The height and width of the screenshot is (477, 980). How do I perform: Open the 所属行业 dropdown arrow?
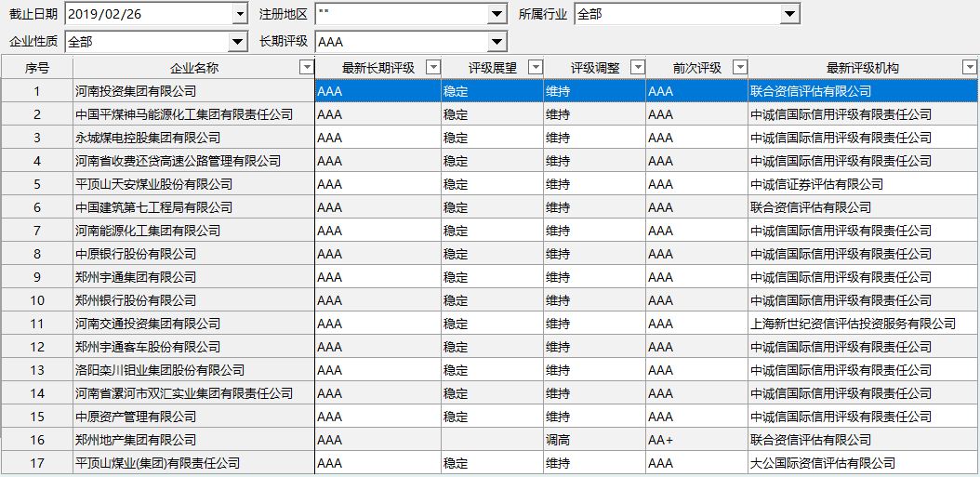[790, 14]
